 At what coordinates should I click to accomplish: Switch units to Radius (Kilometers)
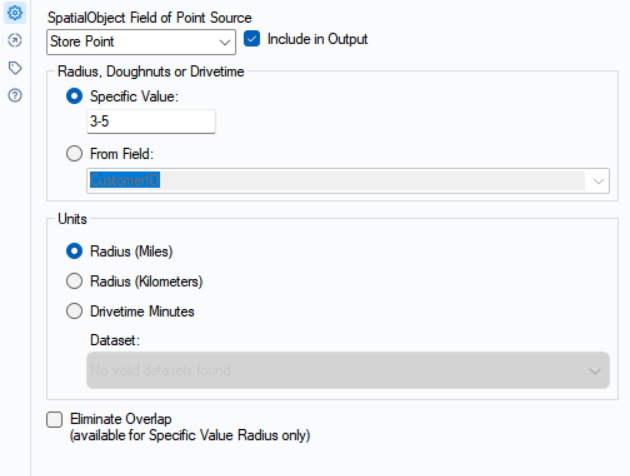[x=74, y=281]
